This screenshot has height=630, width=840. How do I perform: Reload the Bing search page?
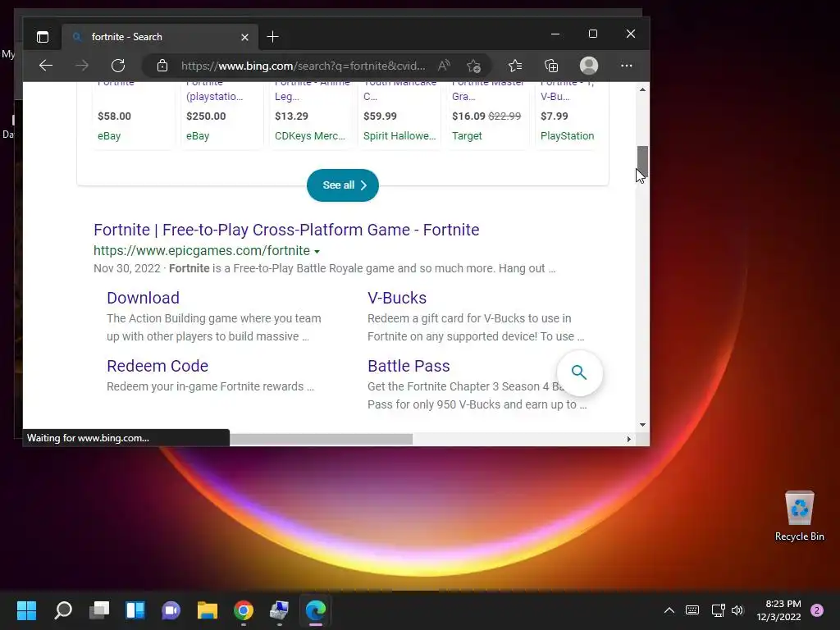tap(118, 66)
